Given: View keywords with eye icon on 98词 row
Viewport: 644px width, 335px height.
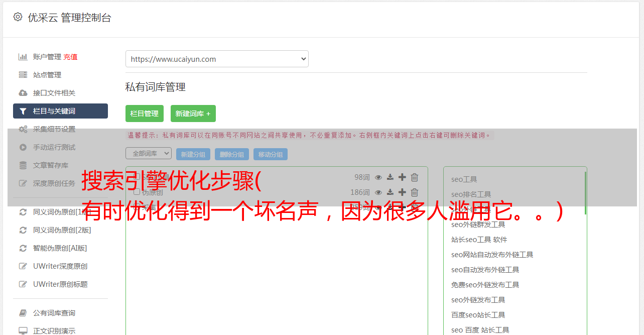Looking at the screenshot, I should coord(378,177).
